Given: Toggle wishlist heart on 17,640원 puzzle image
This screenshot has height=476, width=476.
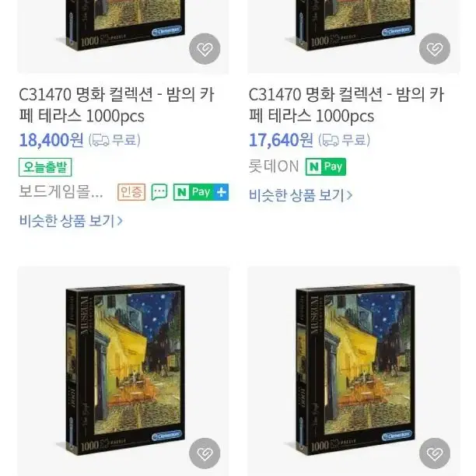Looking at the screenshot, I should (x=435, y=48).
